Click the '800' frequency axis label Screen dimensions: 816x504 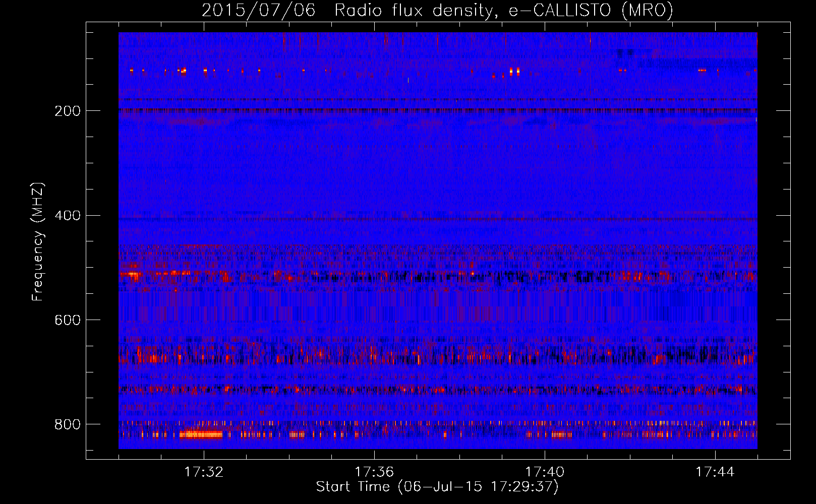point(67,424)
